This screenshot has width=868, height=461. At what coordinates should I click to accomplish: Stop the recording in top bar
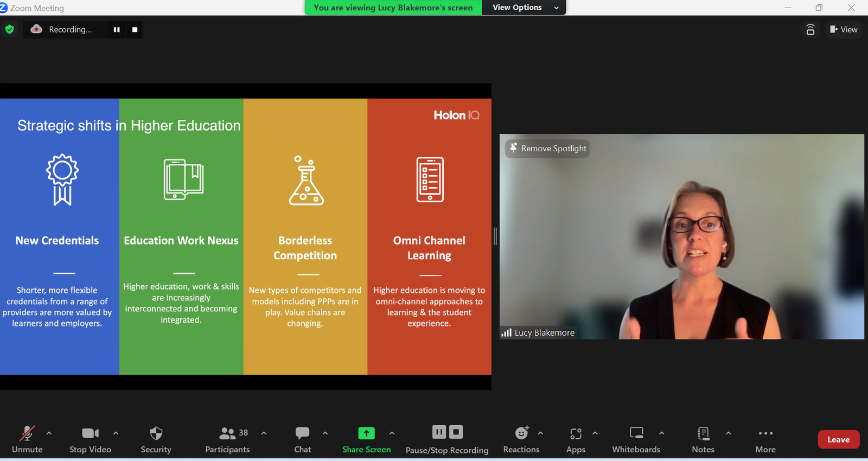click(135, 30)
